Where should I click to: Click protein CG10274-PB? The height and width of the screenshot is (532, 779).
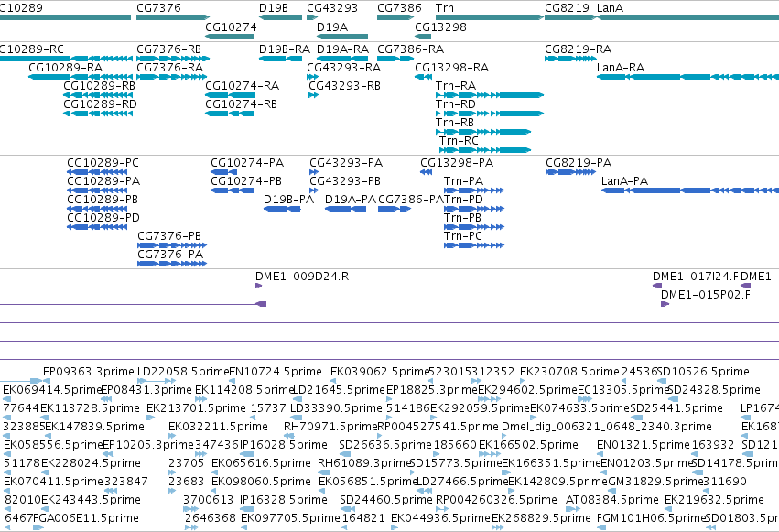click(246, 181)
